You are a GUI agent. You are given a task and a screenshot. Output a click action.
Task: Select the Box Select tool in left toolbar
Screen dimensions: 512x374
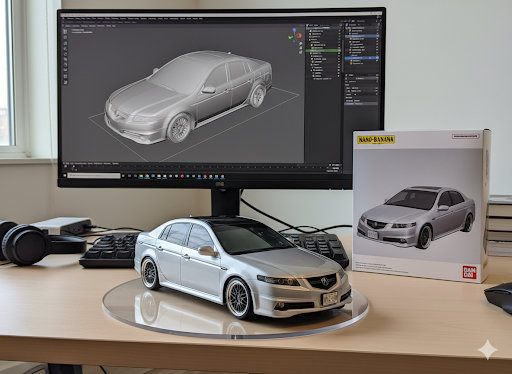[65, 31]
